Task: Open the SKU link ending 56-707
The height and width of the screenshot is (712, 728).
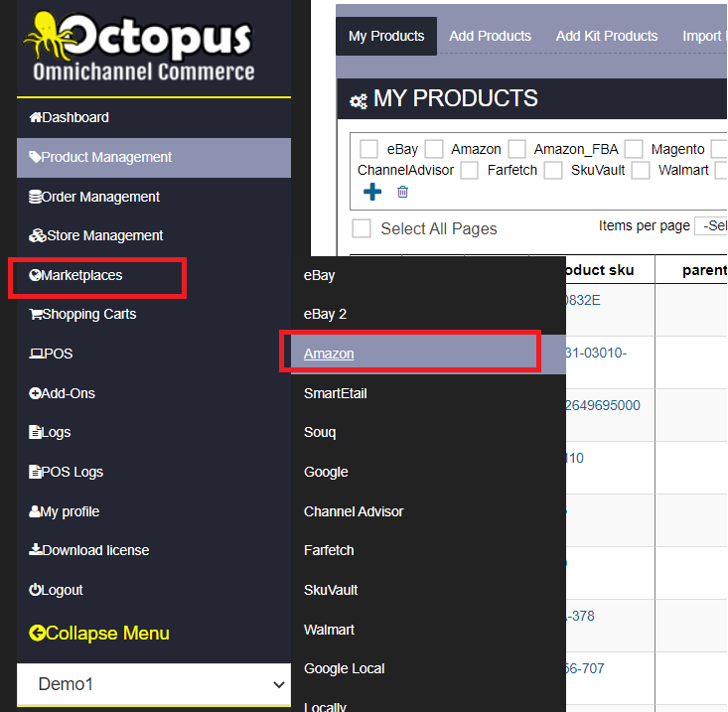Action: point(585,668)
